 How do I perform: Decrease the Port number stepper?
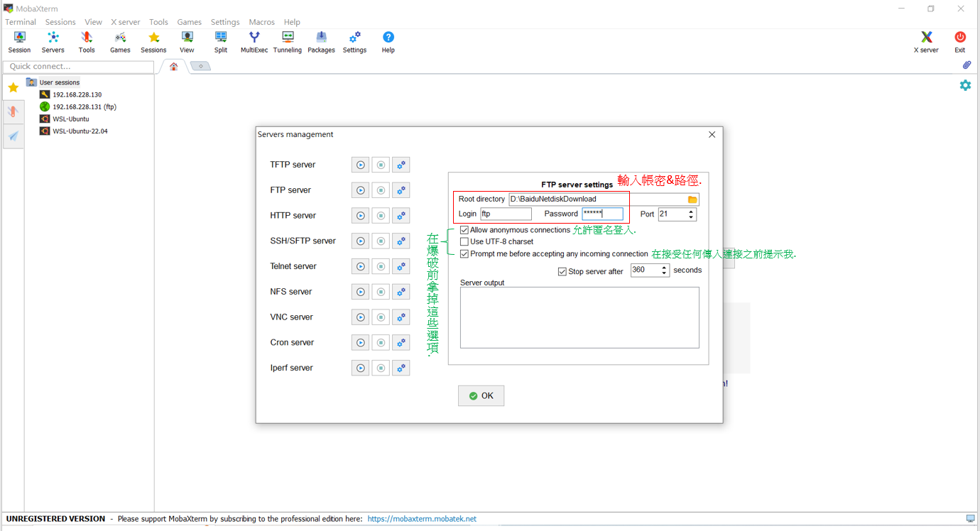692,217
